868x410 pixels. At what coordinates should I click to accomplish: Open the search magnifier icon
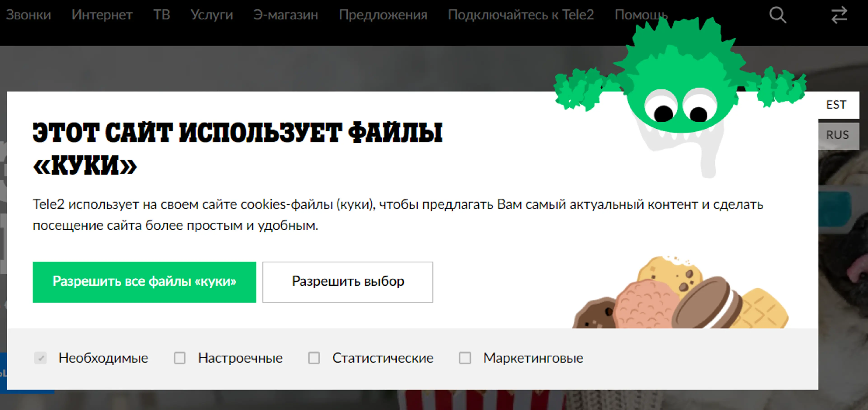point(778,15)
